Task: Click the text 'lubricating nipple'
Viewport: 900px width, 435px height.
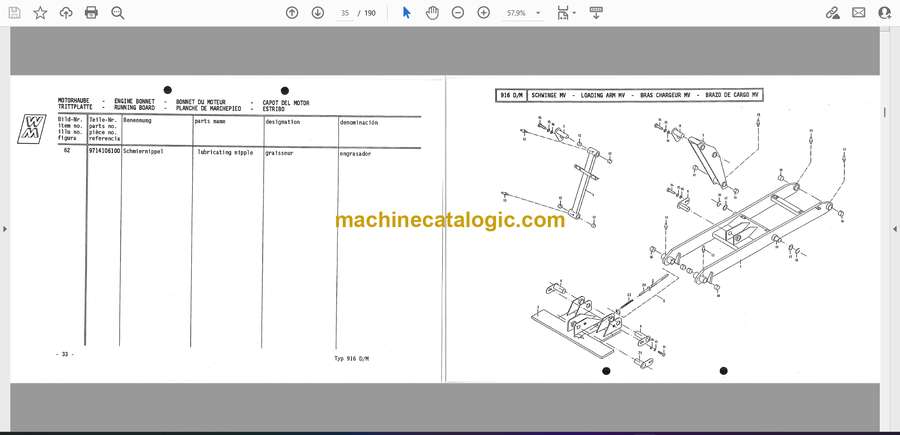Action: [x=225, y=153]
